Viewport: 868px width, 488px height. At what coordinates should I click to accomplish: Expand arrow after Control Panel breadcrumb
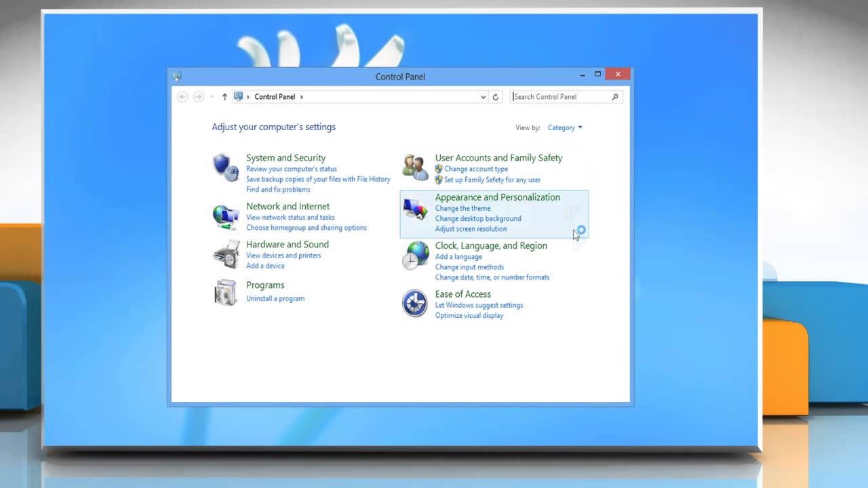301,97
